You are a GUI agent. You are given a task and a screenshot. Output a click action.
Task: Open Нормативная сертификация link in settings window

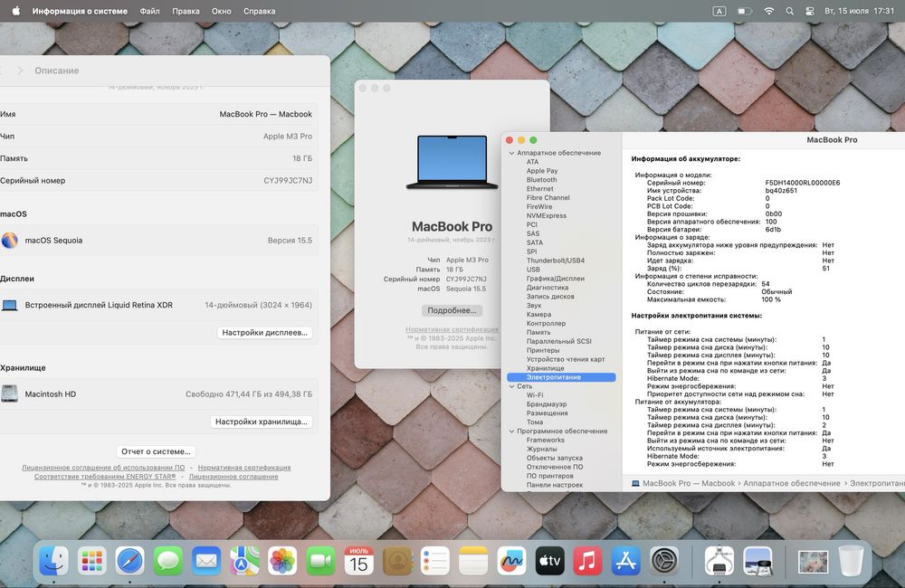coord(244,468)
